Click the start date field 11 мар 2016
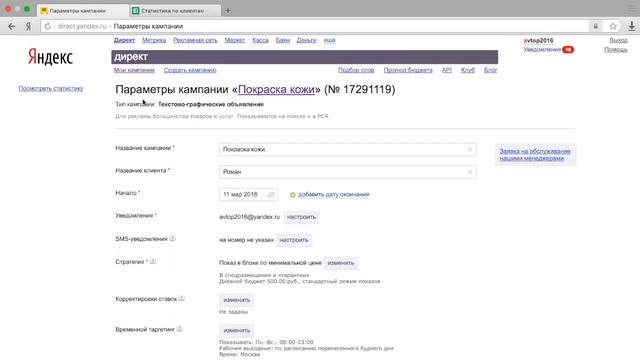The width and height of the screenshot is (640, 360). (248, 195)
